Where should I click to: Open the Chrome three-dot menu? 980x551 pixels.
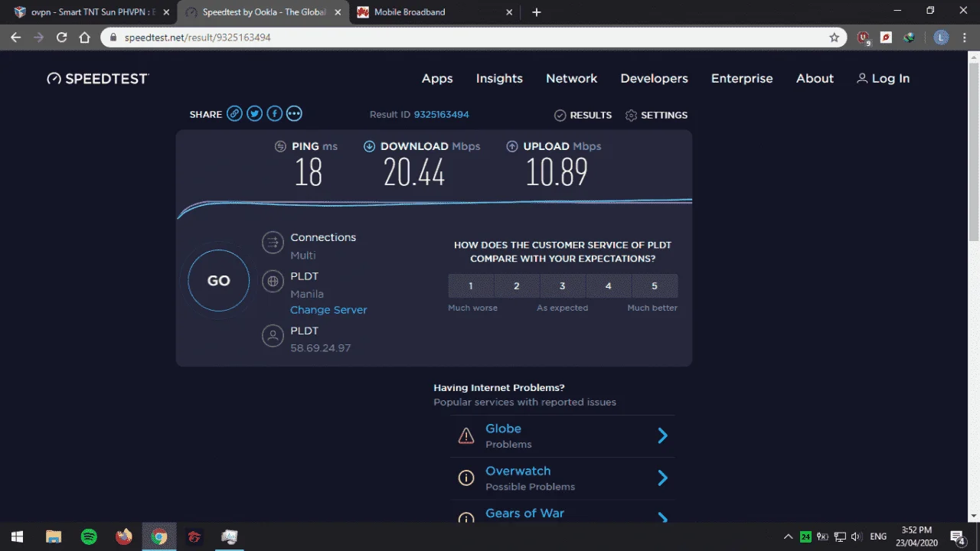[x=965, y=37]
